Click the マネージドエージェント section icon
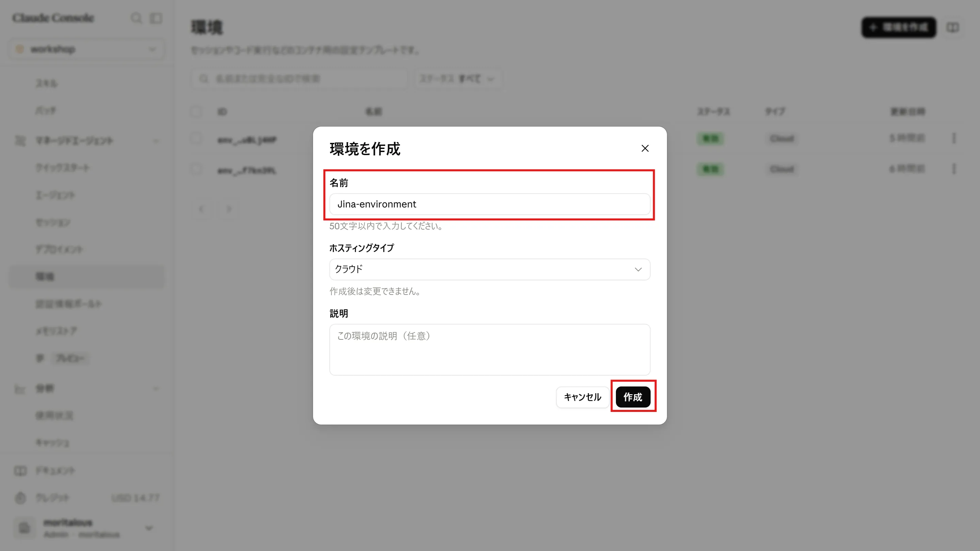Image resolution: width=980 pixels, height=551 pixels. coord(20,141)
